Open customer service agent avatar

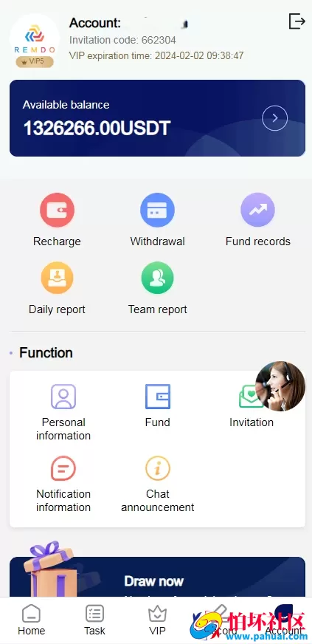click(x=280, y=386)
